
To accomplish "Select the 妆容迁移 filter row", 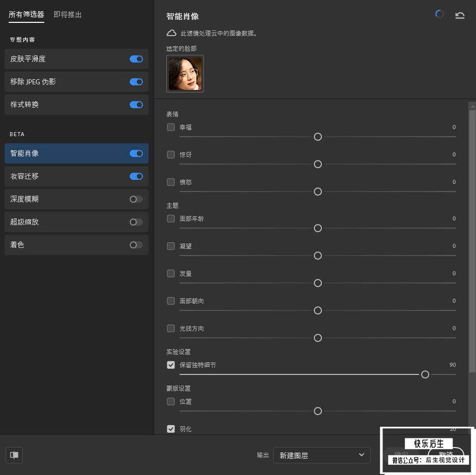I will click(x=76, y=176).
